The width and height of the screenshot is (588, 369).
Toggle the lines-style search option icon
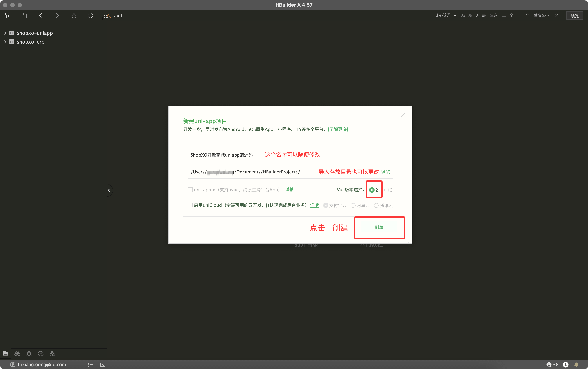click(x=484, y=15)
